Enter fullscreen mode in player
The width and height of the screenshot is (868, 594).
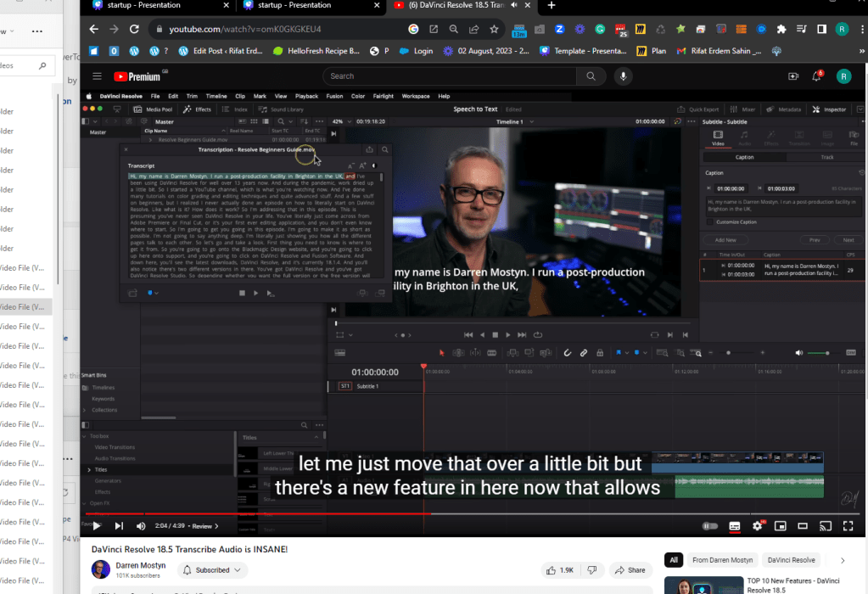848,526
